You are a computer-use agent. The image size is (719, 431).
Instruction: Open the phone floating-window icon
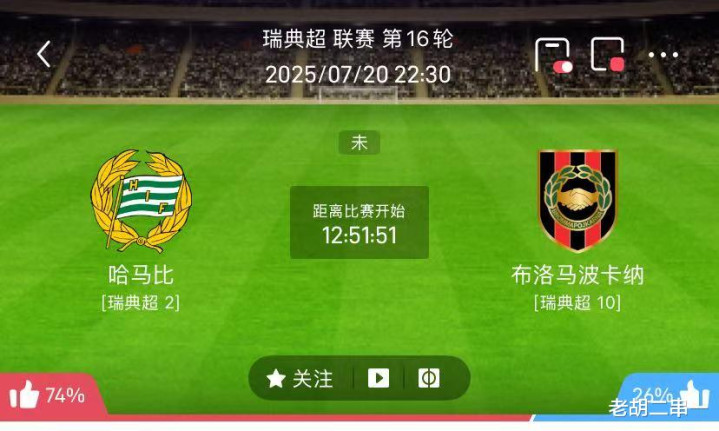pyautogui.click(x=553, y=55)
